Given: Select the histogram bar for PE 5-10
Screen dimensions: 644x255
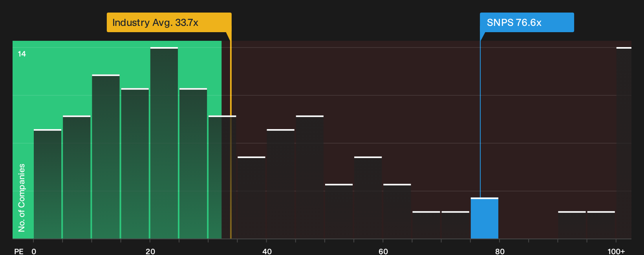Looking at the screenshot, I should coord(77,177).
